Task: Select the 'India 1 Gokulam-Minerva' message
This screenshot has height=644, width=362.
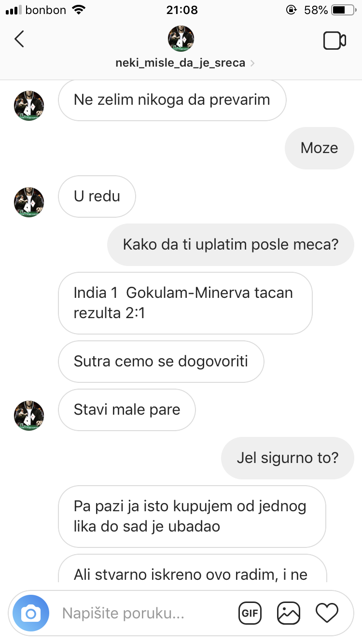Action: [185, 303]
